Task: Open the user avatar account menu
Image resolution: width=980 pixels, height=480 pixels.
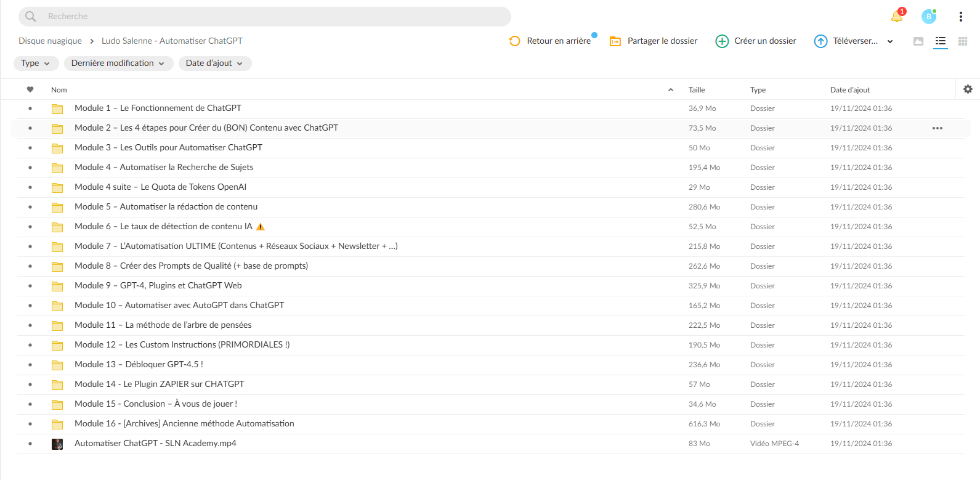Action: click(x=929, y=17)
